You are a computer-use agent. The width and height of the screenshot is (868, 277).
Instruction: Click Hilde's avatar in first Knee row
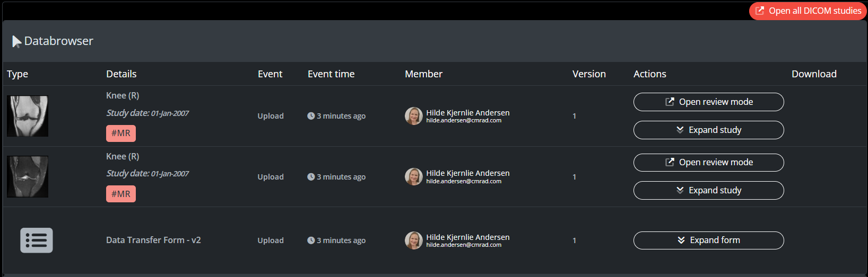click(414, 116)
